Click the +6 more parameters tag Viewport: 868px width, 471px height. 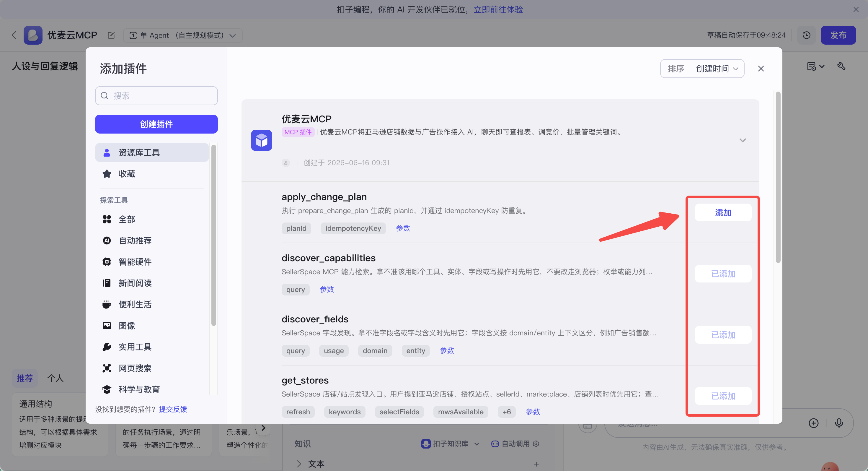coord(506,412)
